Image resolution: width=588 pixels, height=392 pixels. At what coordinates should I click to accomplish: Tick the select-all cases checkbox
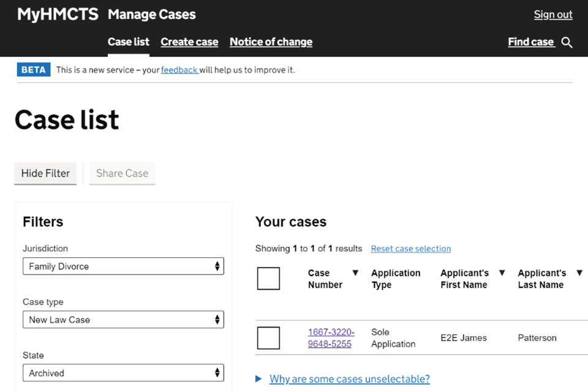tap(268, 279)
